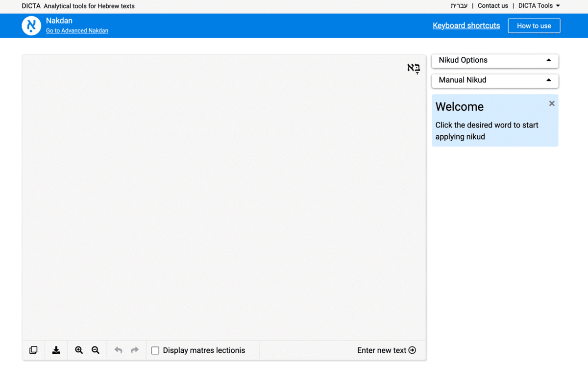Image resolution: width=588 pixels, height=369 pixels.
Task: Close the Welcome message panel
Action: pyautogui.click(x=552, y=103)
